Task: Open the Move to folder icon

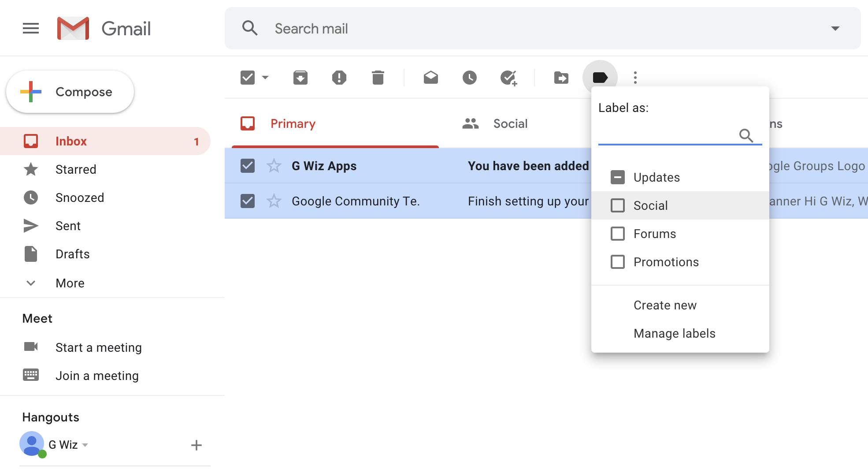Action: pos(561,78)
